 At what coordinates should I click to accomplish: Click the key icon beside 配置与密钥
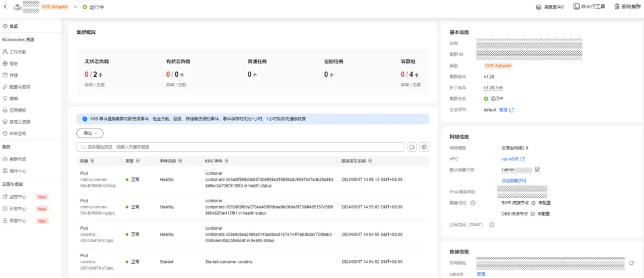(x=5, y=87)
